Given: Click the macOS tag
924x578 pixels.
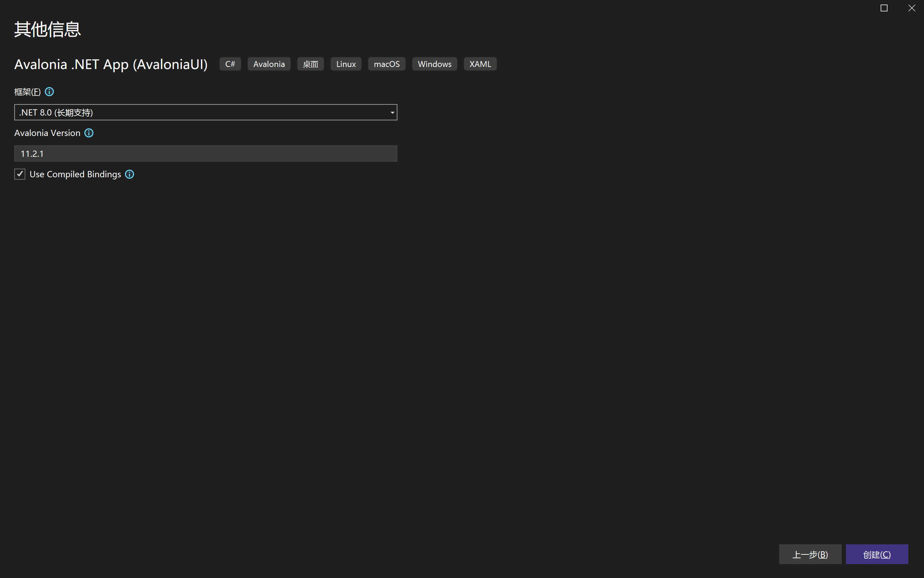Looking at the screenshot, I should point(387,64).
